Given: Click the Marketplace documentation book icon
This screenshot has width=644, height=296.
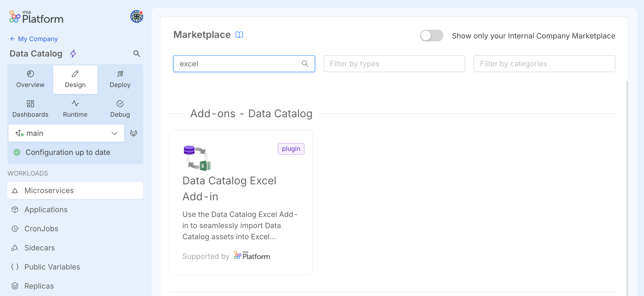Looking at the screenshot, I should [239, 35].
